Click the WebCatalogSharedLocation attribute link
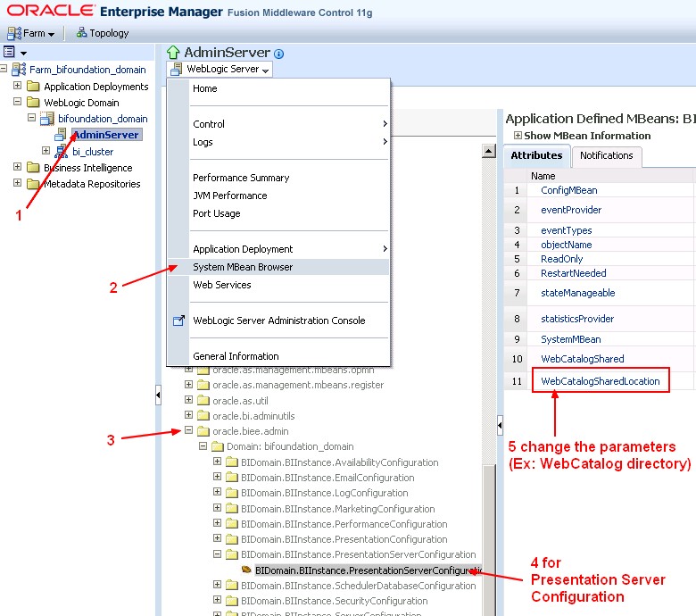The height and width of the screenshot is (616, 696). (x=600, y=381)
